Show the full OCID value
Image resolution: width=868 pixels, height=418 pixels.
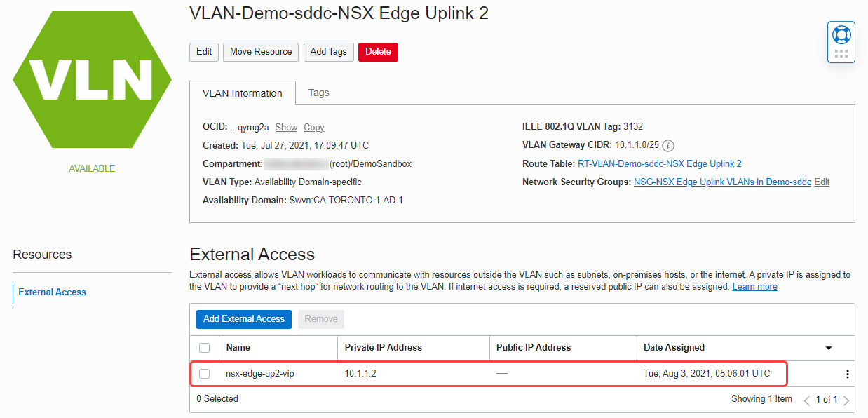click(x=286, y=127)
